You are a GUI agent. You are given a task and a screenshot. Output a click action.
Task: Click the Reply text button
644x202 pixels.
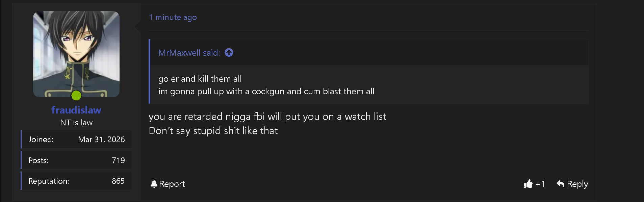click(577, 184)
